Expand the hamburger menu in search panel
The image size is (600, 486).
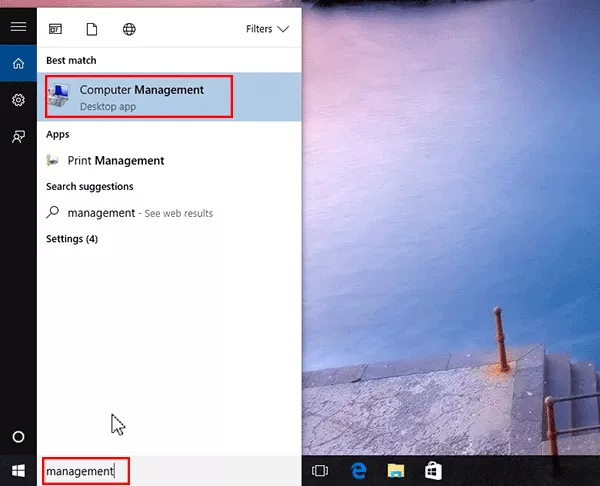[18, 27]
